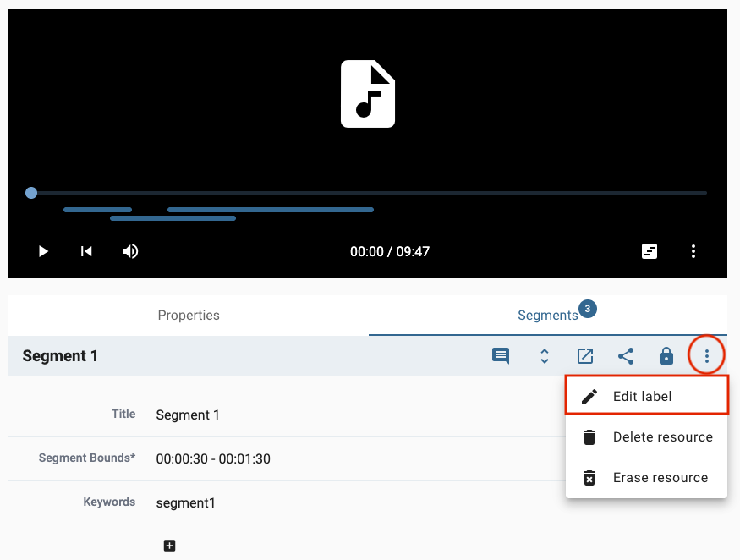Toggle play on the audio player

tap(43, 251)
